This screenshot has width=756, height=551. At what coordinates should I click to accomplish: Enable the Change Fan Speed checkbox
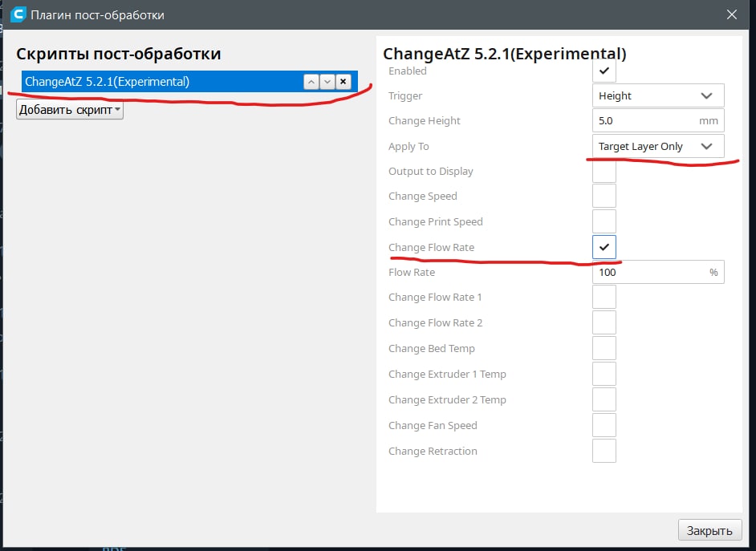(x=604, y=425)
